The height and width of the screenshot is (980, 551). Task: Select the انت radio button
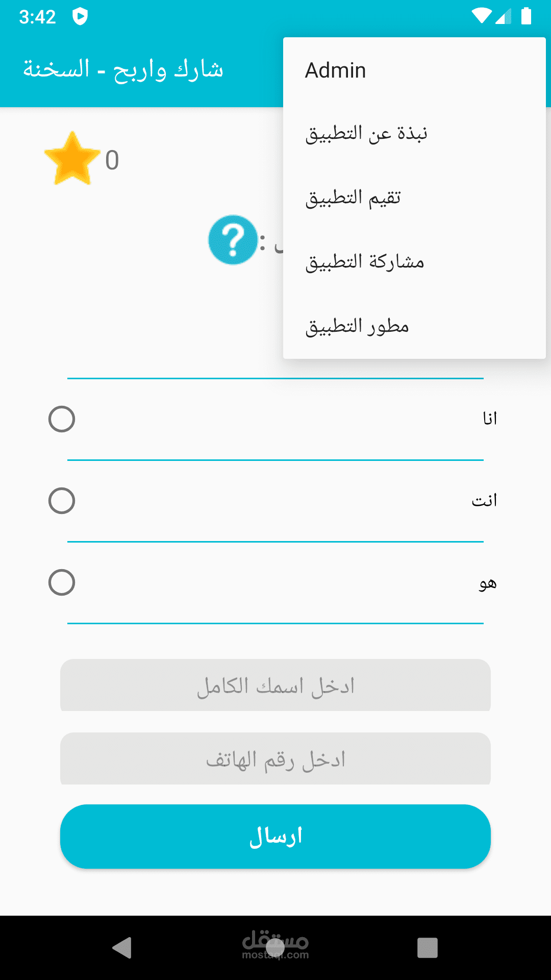click(62, 501)
